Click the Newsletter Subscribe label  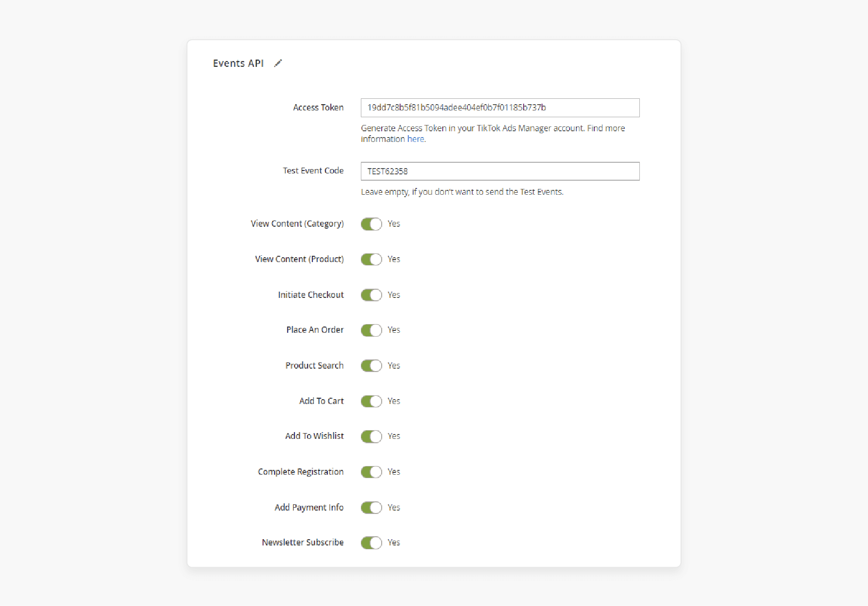pos(303,543)
